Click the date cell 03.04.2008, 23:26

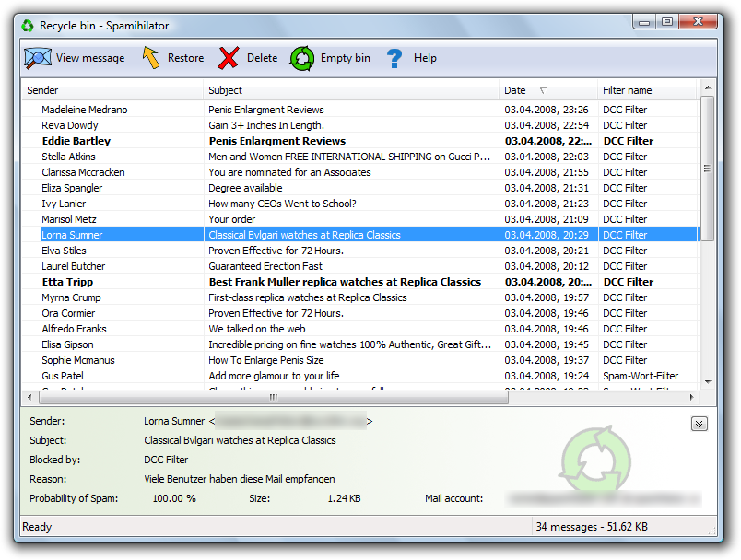click(x=547, y=110)
